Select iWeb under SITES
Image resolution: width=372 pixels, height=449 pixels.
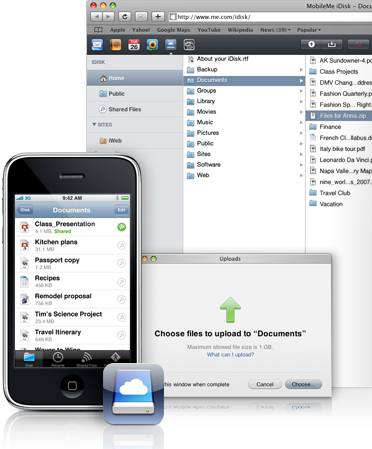[x=135, y=140]
